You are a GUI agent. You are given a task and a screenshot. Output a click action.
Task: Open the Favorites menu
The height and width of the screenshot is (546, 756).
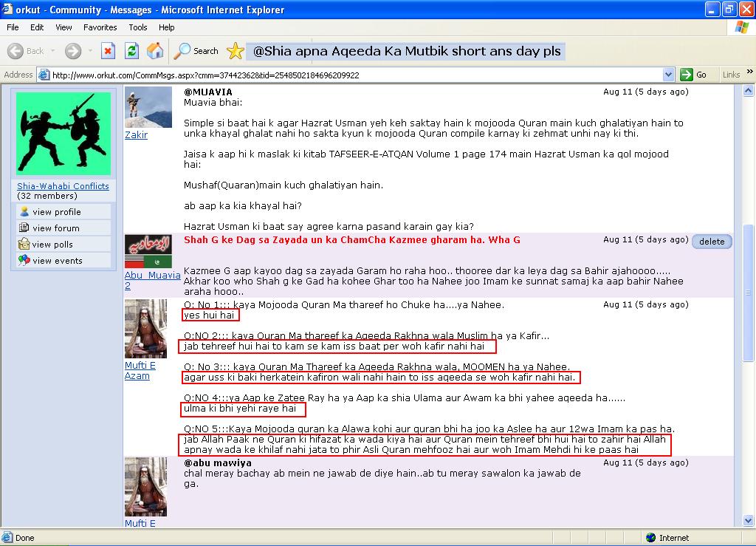pyautogui.click(x=100, y=27)
